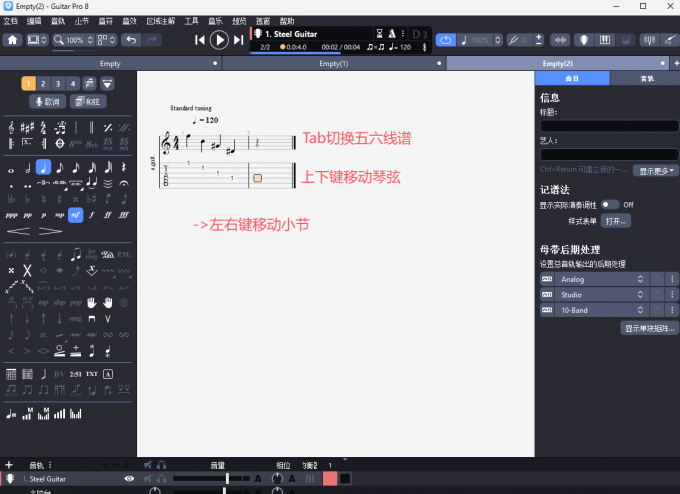Click the 艺人 artist input field
This screenshot has height=494, width=680.
pyautogui.click(x=608, y=155)
